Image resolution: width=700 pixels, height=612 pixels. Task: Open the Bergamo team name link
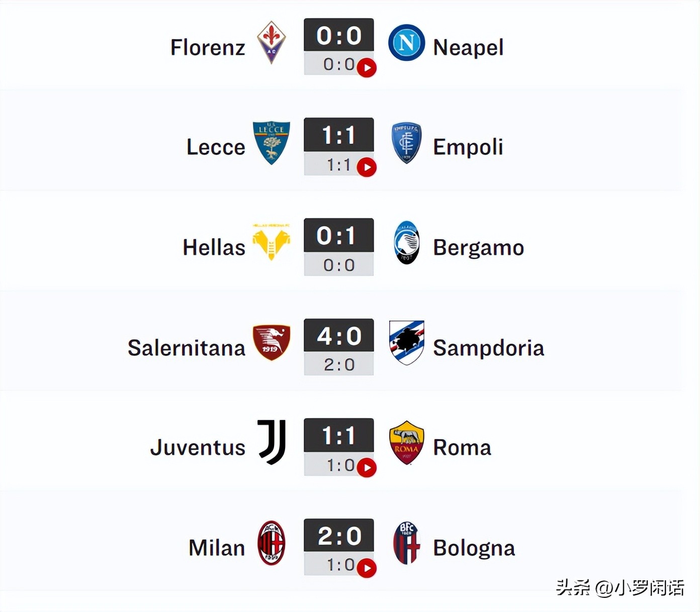pos(478,248)
